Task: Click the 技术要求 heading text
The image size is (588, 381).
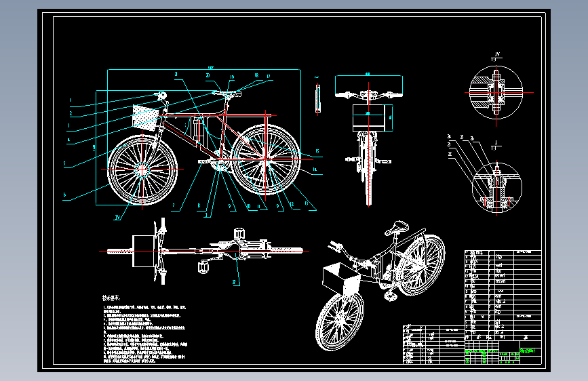Action: click(111, 298)
